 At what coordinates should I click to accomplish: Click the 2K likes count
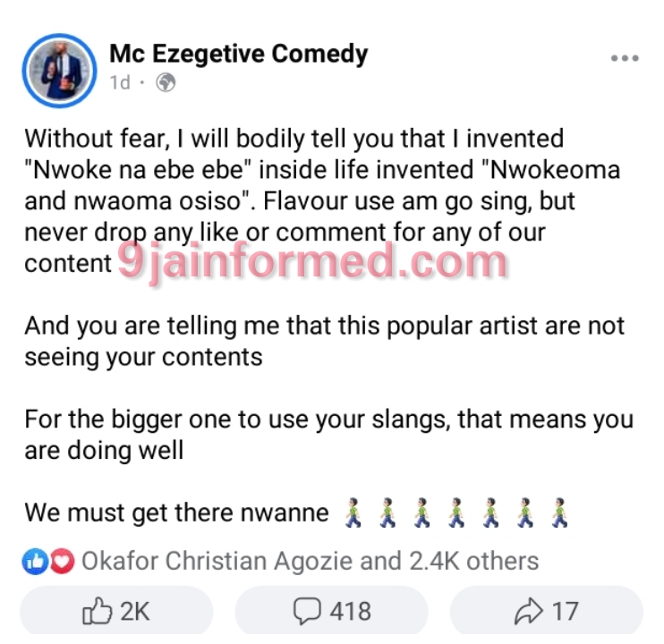tap(134, 611)
